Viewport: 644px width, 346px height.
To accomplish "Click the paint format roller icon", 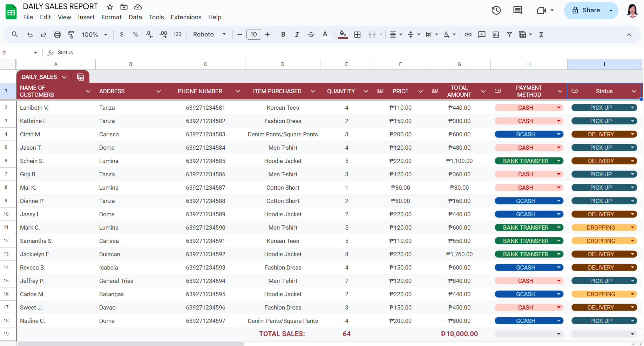I will pyautogui.click(x=71, y=34).
